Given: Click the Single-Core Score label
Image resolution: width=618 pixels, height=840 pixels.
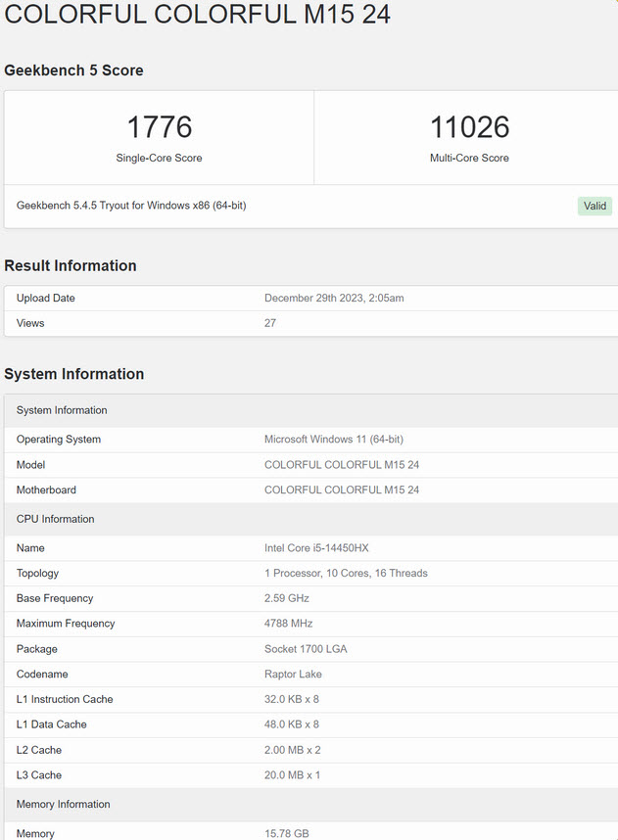Looking at the screenshot, I should pos(160,158).
